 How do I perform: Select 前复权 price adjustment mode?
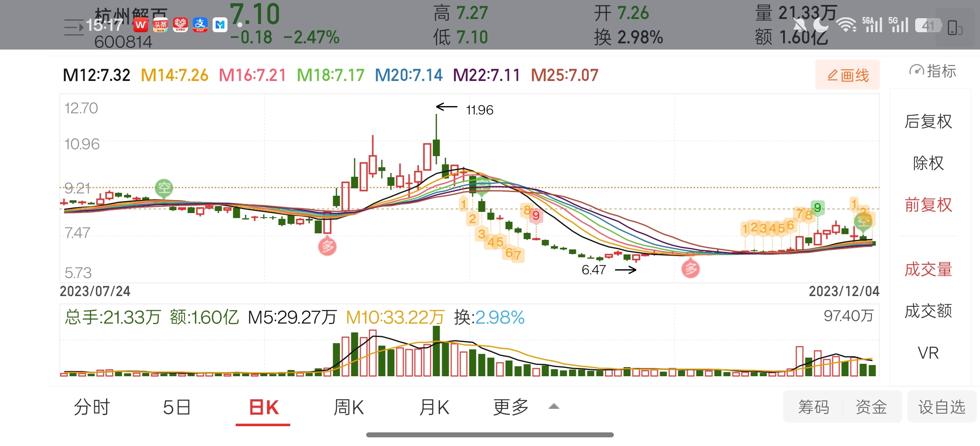(928, 205)
